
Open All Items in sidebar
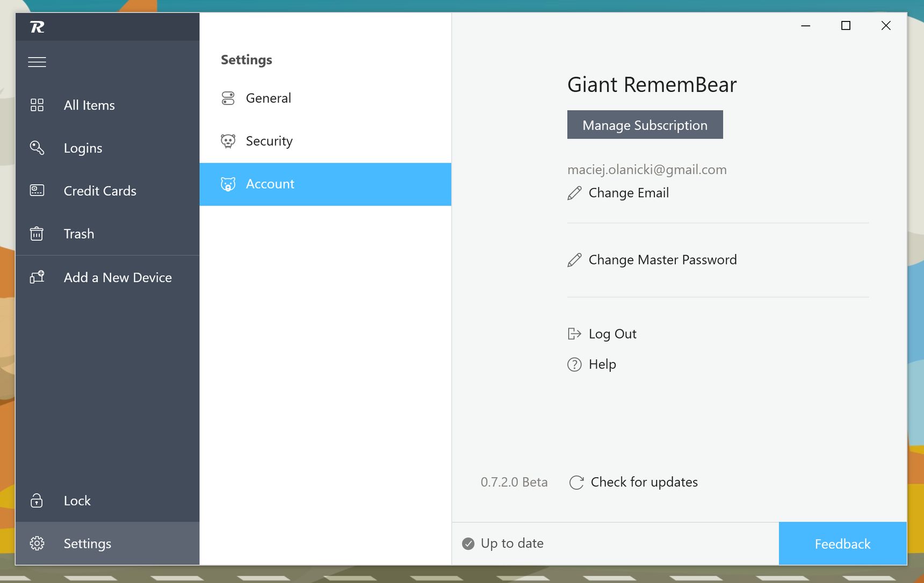point(107,105)
